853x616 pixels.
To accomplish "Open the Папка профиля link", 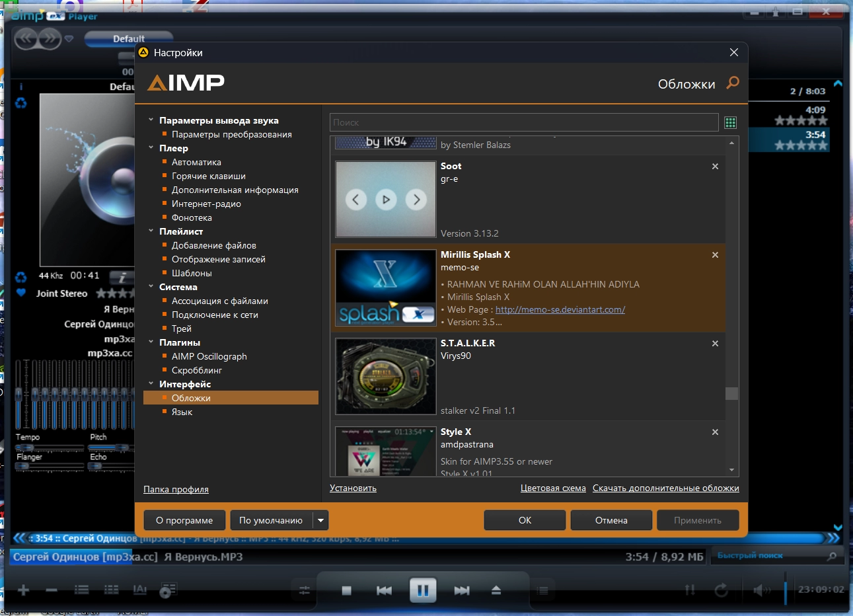I will tap(176, 490).
